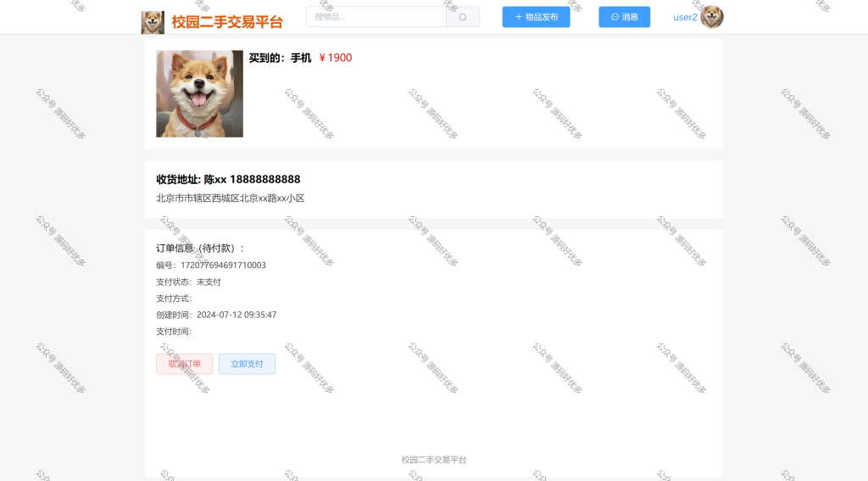Click the chat bubble icon on 消息

[615, 17]
